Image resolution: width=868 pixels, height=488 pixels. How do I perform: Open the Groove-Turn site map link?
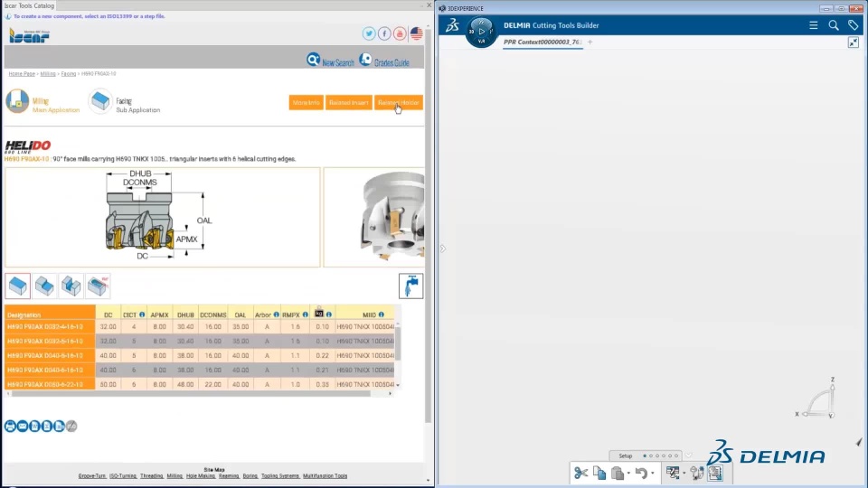pos(92,476)
